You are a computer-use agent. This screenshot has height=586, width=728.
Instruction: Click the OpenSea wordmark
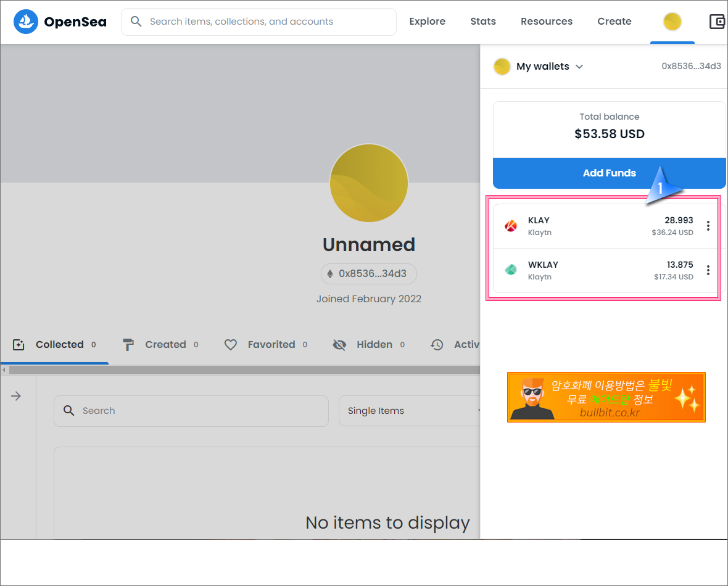point(75,22)
